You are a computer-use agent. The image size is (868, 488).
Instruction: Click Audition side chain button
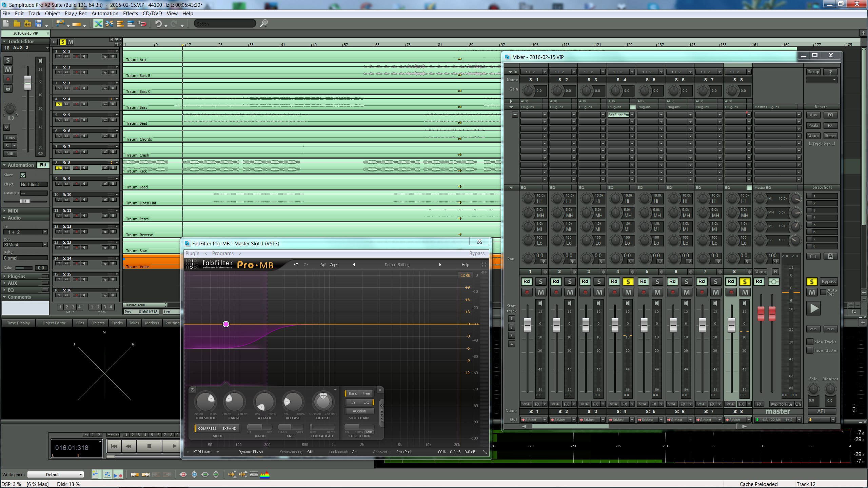click(359, 411)
